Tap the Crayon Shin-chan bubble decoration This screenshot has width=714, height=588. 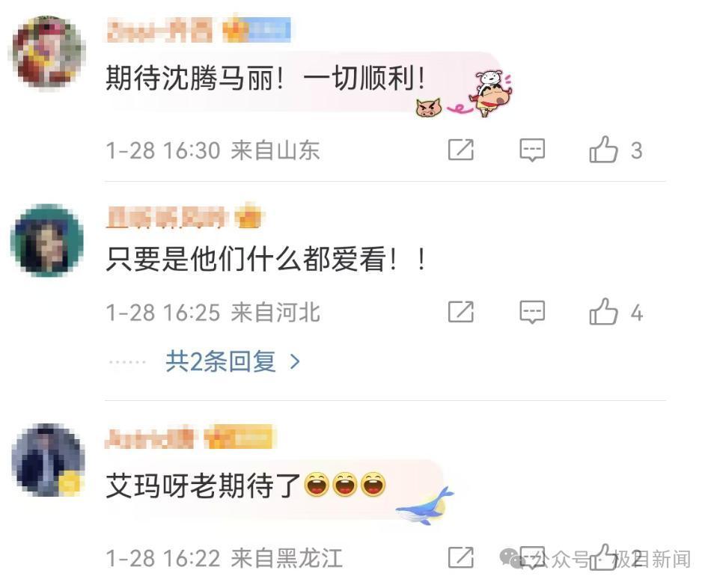[491, 94]
